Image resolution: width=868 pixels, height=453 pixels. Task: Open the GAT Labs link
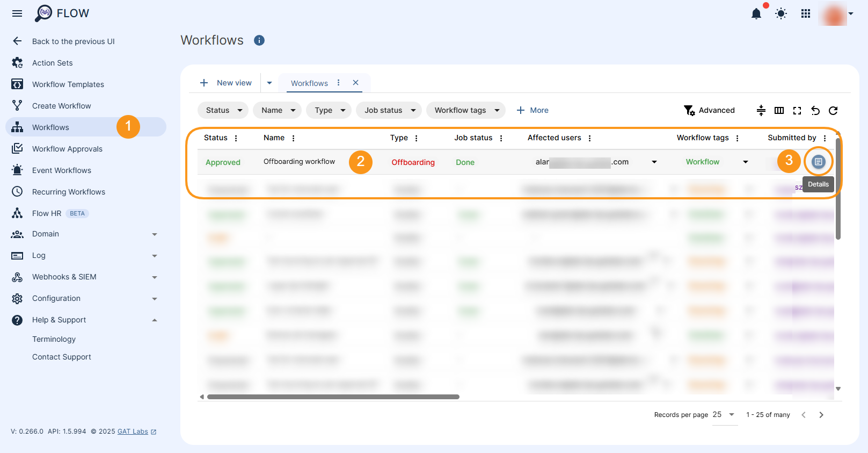(137, 432)
